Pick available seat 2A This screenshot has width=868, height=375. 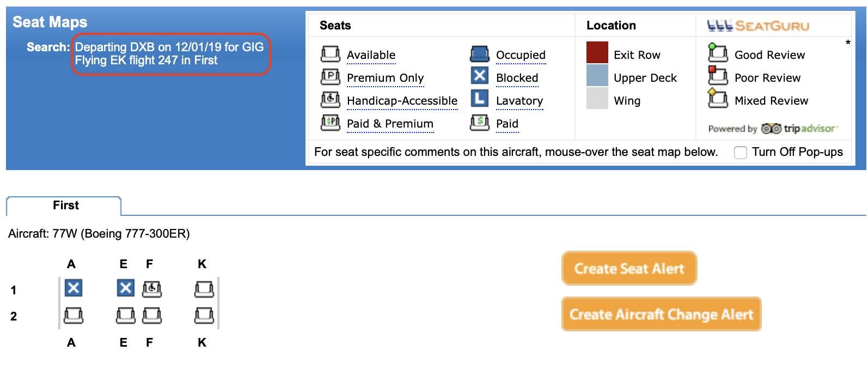point(74,314)
